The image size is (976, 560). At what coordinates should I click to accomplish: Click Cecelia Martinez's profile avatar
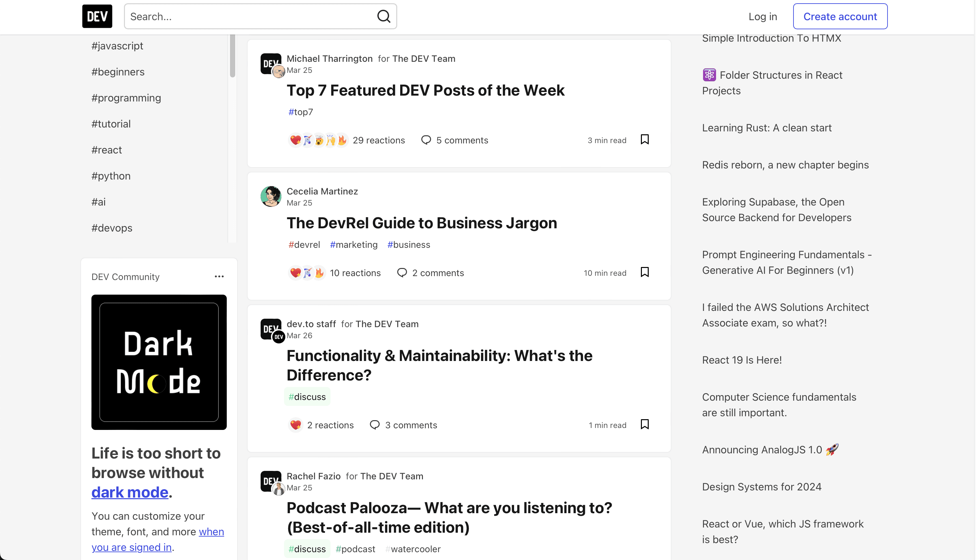tap(270, 196)
